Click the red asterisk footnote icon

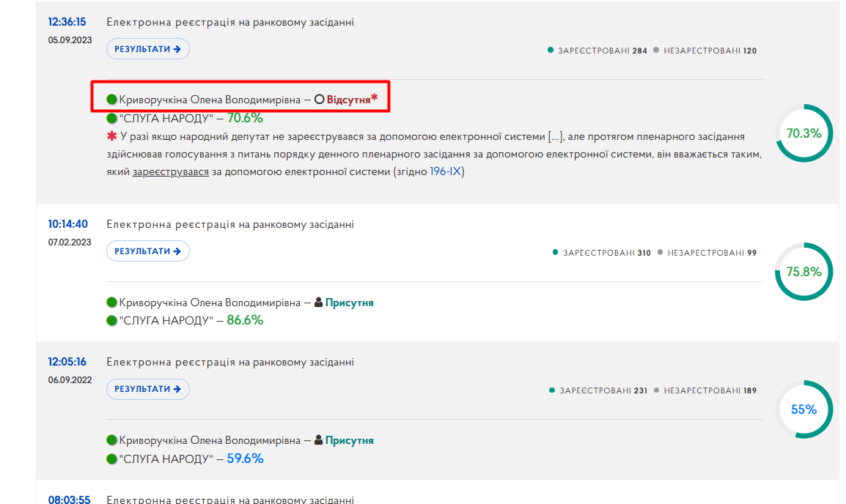pos(111,136)
